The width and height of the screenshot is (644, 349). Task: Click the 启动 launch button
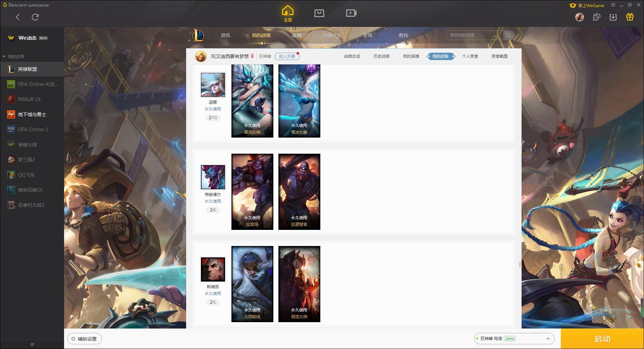coord(602,339)
